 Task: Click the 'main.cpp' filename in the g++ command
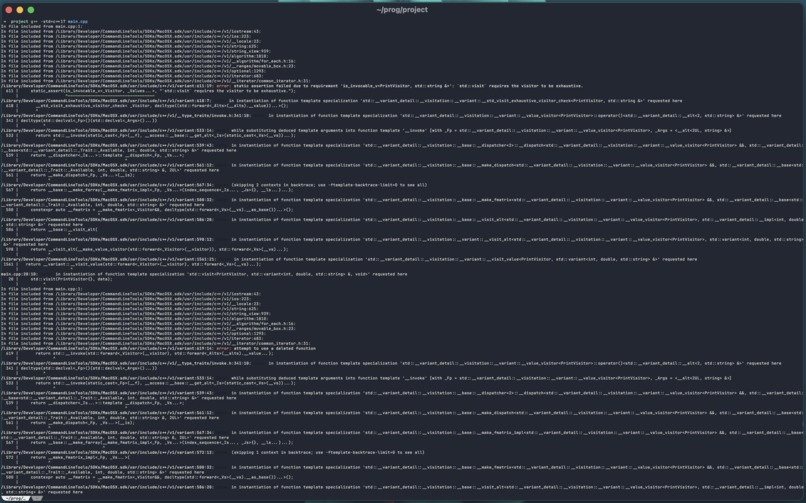78,22
